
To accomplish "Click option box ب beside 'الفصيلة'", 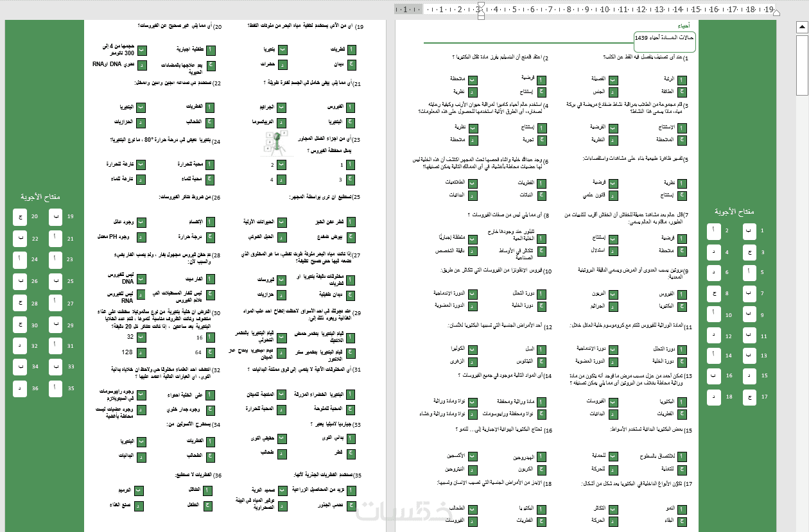I will (613, 80).
